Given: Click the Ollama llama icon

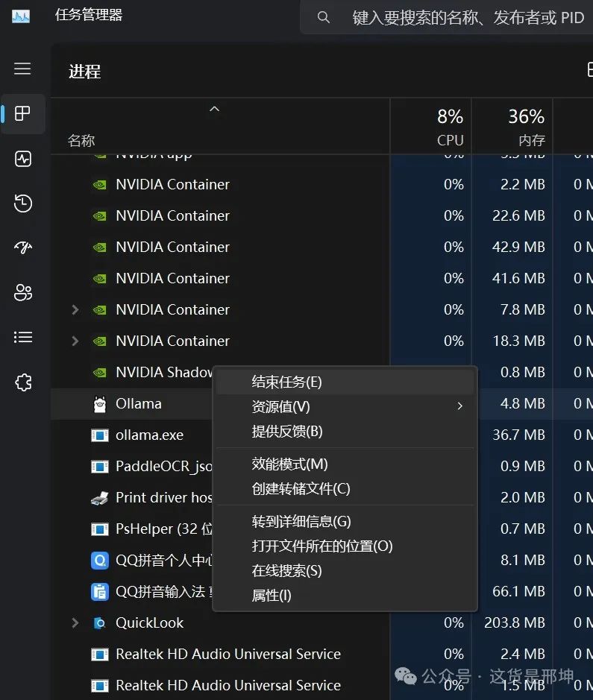Looking at the screenshot, I should click(x=99, y=404).
